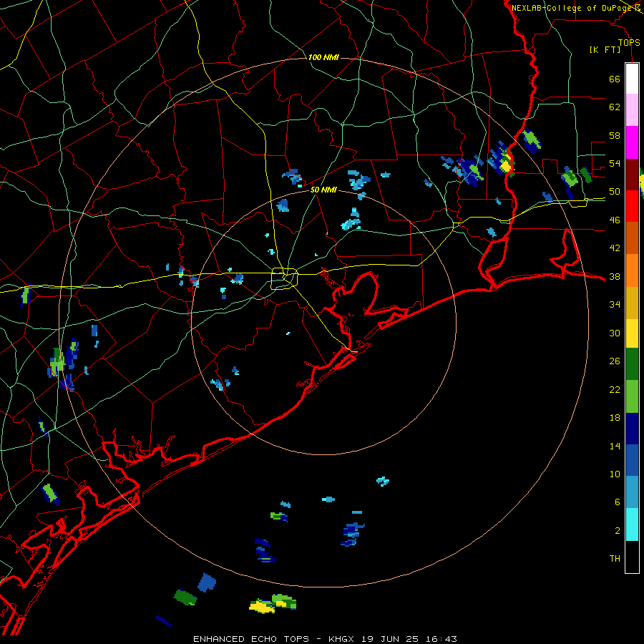Screen dimensions: 644x644
Task: Click the black TH threshold swatch
Action: coord(632,557)
